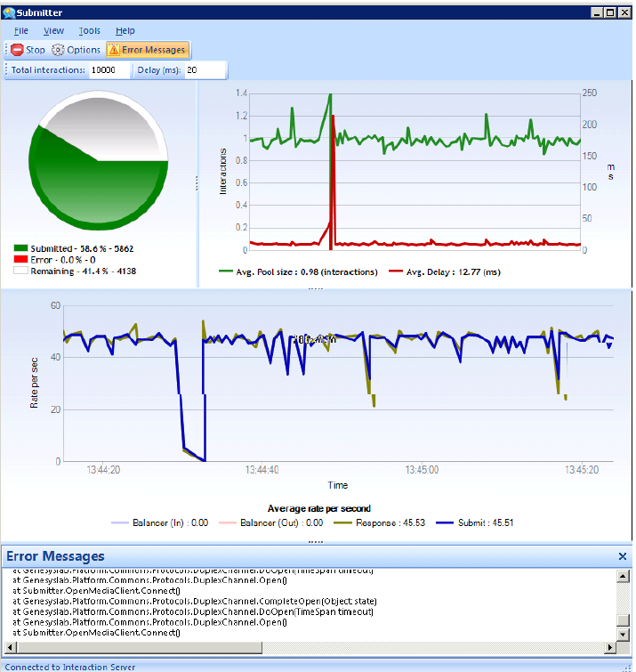Click the red Error legend swatch
636x672 pixels.
click(x=20, y=260)
